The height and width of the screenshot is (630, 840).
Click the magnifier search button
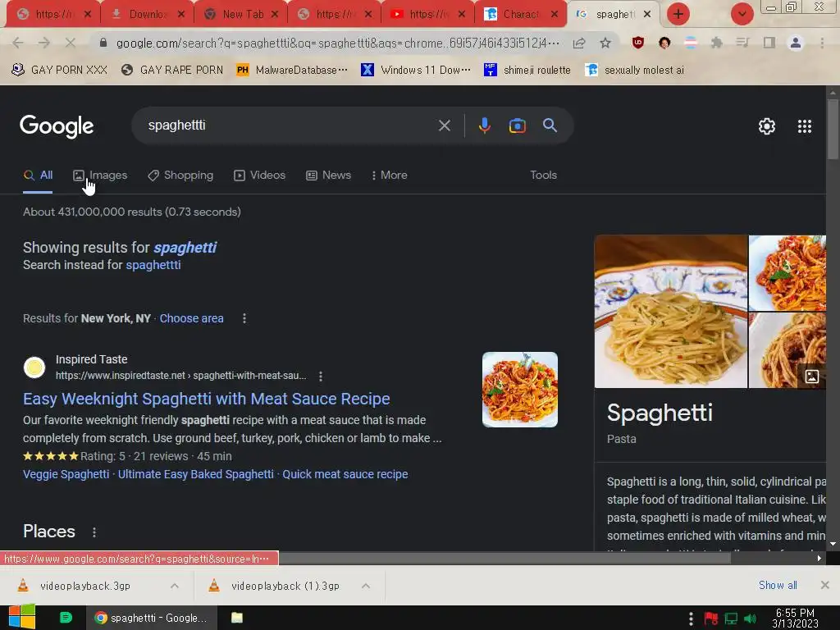click(x=550, y=126)
